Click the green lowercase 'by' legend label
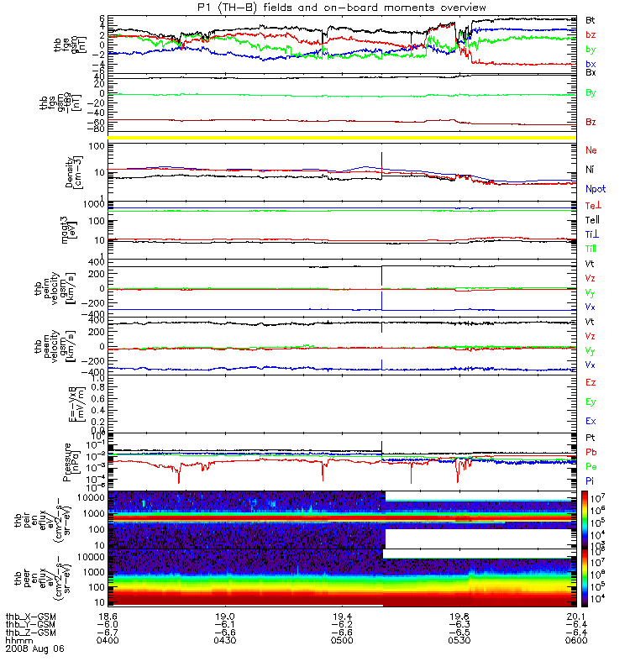 (x=591, y=50)
